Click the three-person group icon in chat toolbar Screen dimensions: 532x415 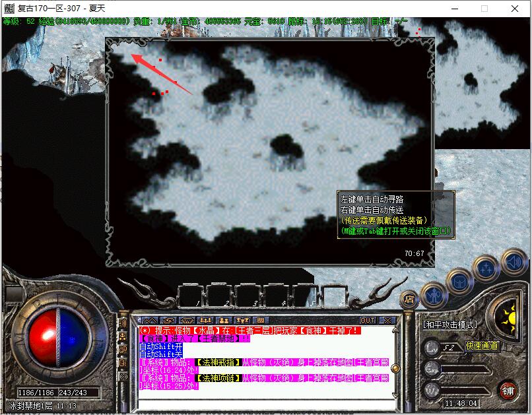[206, 320]
